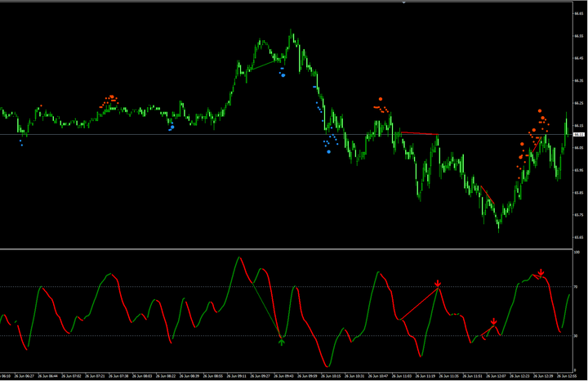Click the current price label 66.11
Viewport: 588px width, 381px height.
578,134
